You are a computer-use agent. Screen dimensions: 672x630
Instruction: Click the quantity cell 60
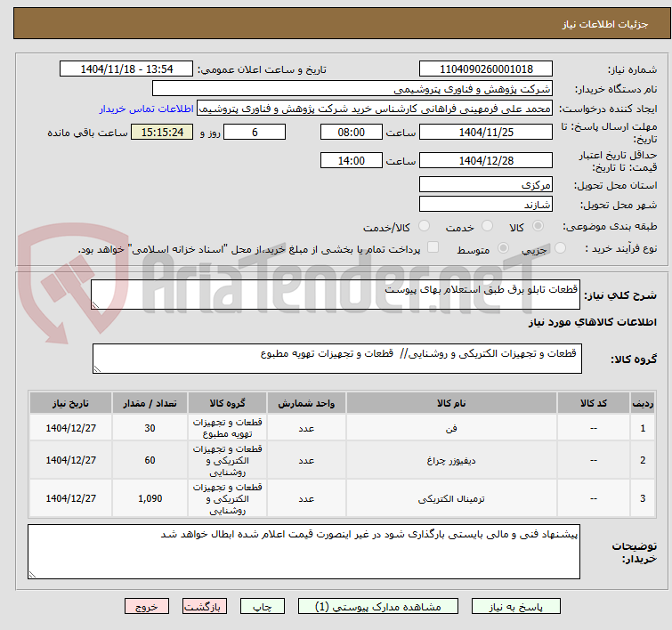150,460
